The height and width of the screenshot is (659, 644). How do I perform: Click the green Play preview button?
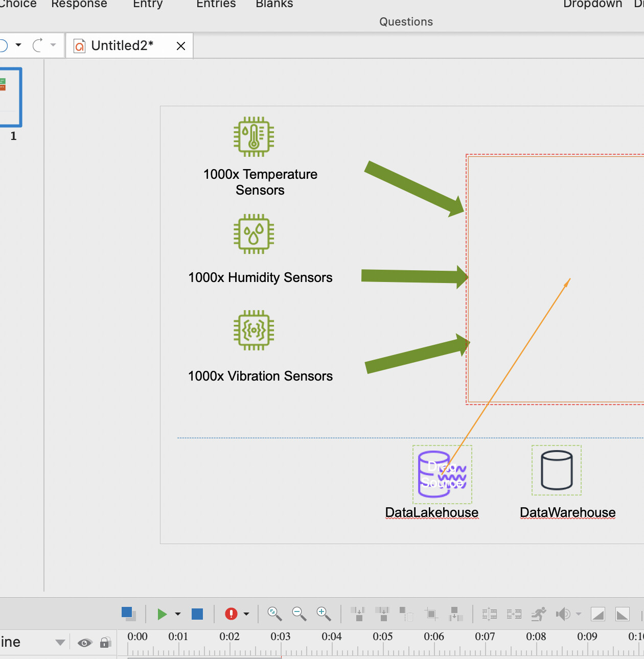tap(162, 614)
